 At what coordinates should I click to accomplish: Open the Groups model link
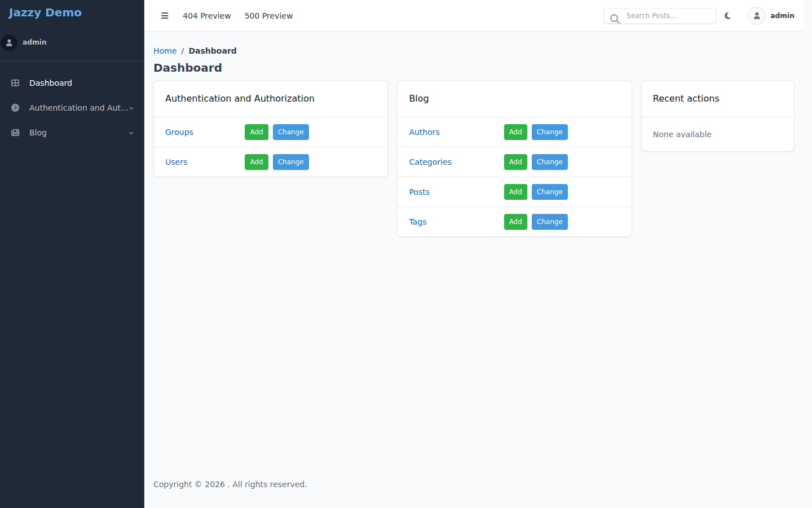(x=179, y=132)
